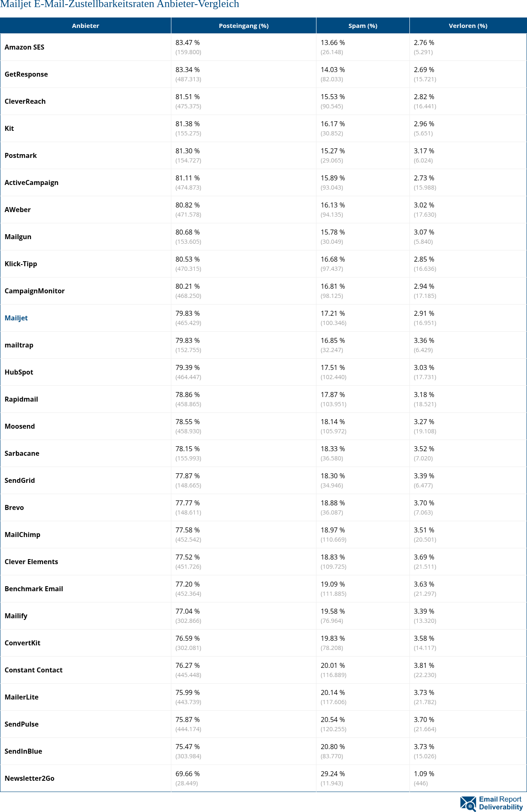Sort by the Anbieter column header
Screen dimensions: 527x812
[85, 26]
